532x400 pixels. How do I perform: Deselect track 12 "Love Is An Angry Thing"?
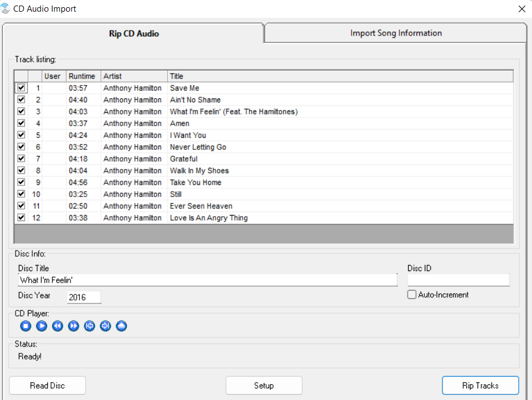[21, 218]
